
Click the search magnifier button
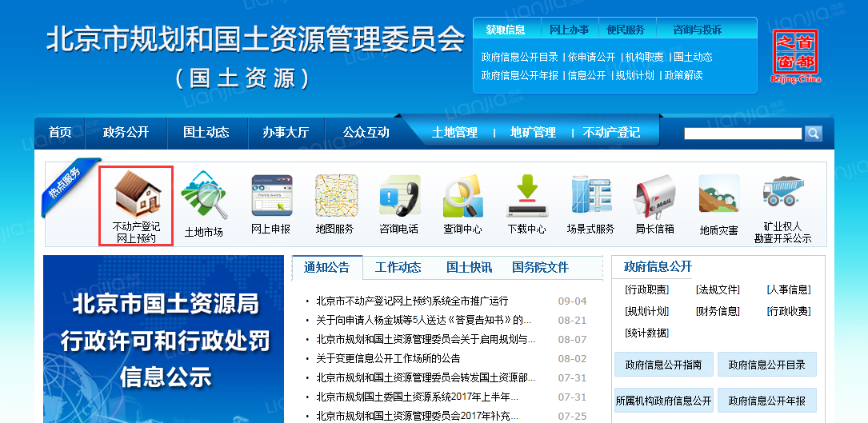(x=813, y=134)
